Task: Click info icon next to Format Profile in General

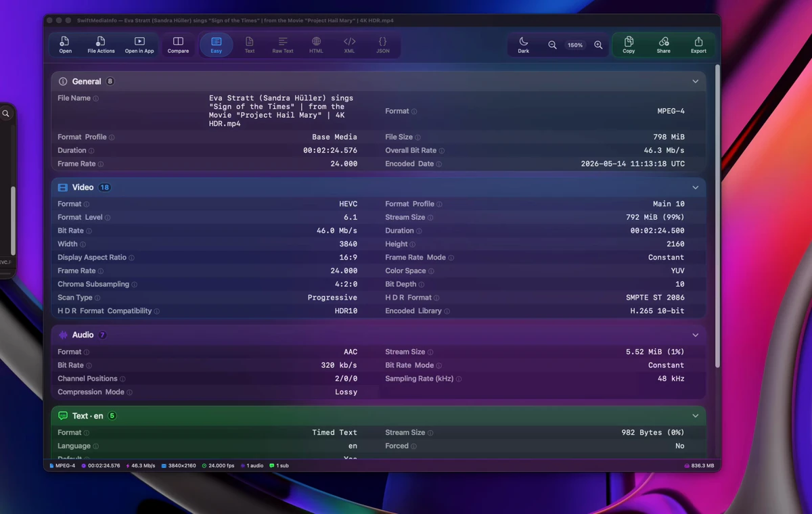Action: [112, 137]
